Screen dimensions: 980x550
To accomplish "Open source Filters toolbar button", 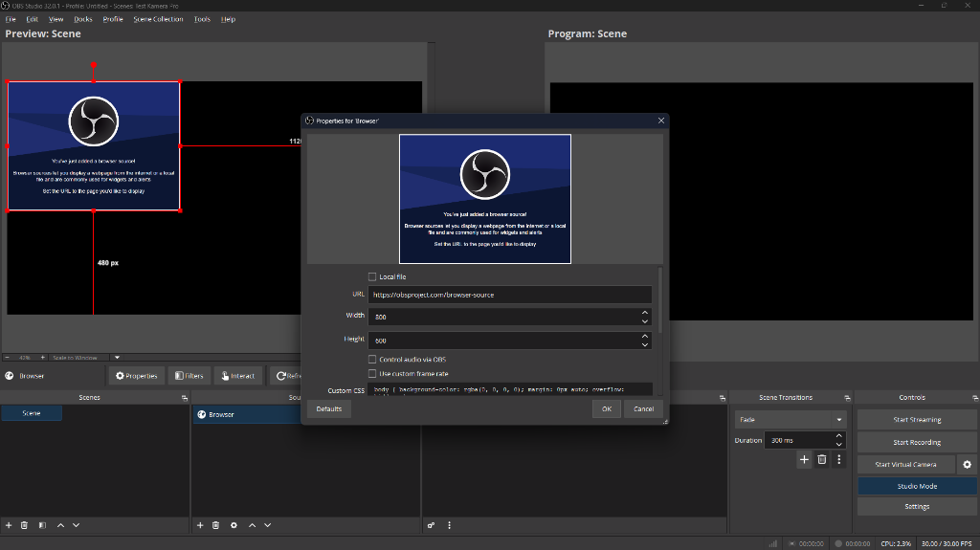I will click(x=189, y=376).
